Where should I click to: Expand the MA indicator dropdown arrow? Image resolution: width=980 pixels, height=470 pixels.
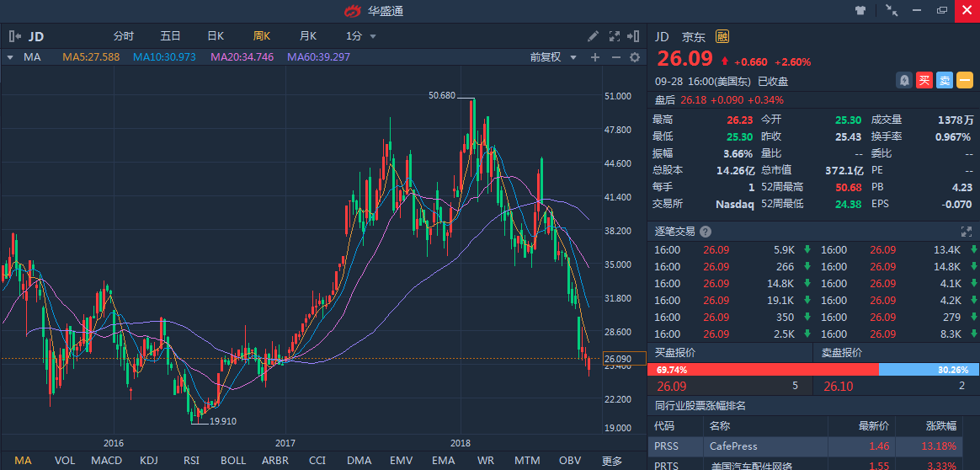coord(10,57)
